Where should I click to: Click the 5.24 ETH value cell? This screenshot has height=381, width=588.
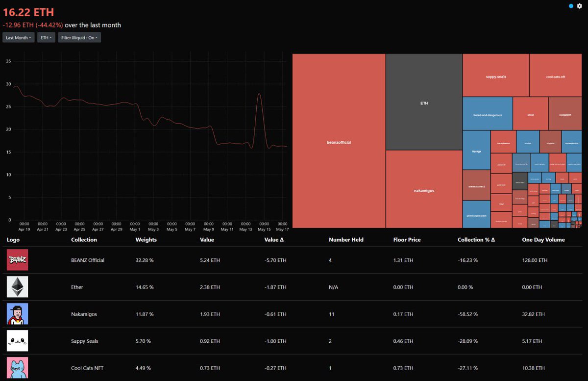click(210, 260)
